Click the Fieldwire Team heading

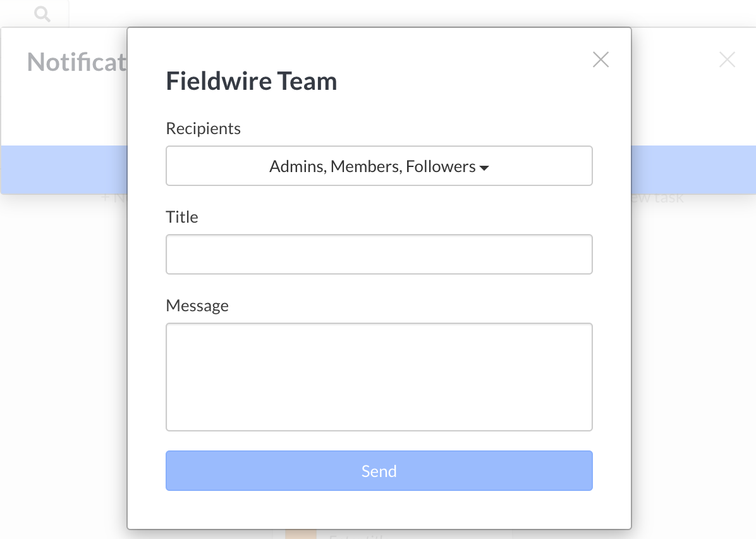pos(251,82)
